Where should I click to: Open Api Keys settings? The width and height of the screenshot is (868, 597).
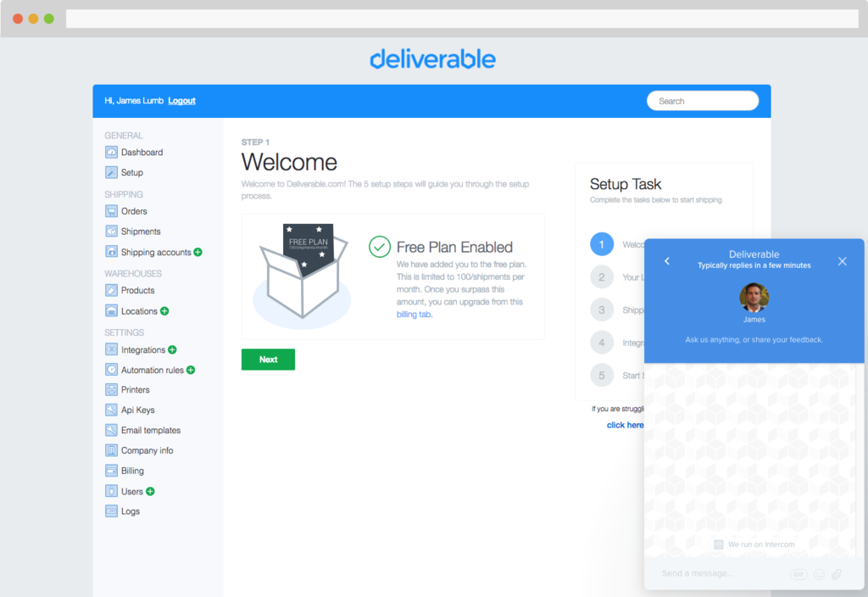click(138, 410)
